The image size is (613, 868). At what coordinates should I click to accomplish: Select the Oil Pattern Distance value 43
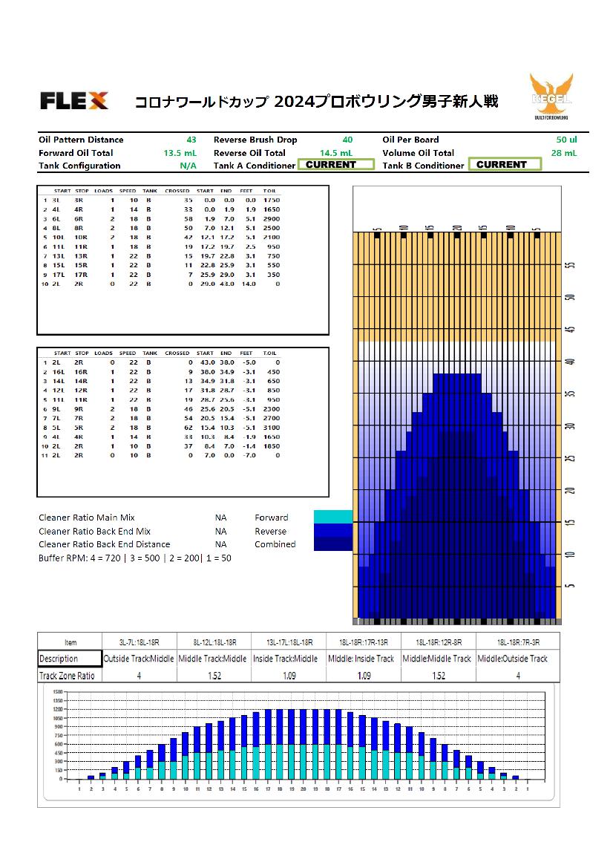(191, 140)
